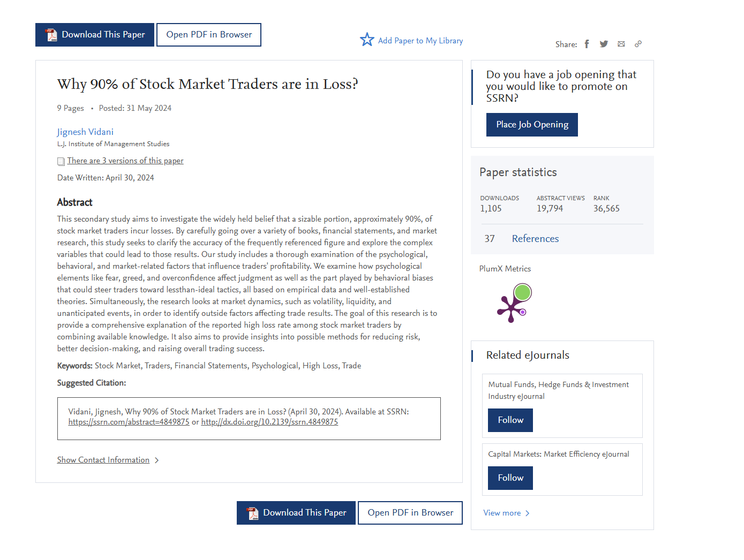Follow Capital Markets: Market Efficiency eJournal

[x=510, y=478]
